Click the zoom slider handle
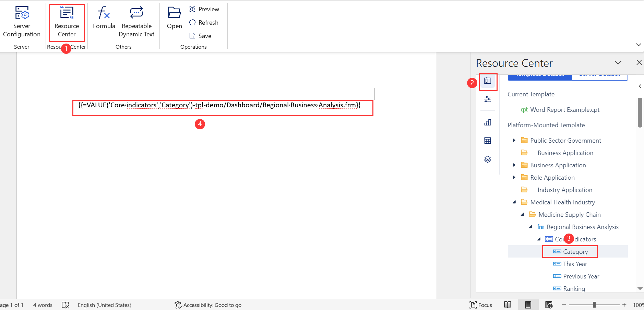 point(594,305)
